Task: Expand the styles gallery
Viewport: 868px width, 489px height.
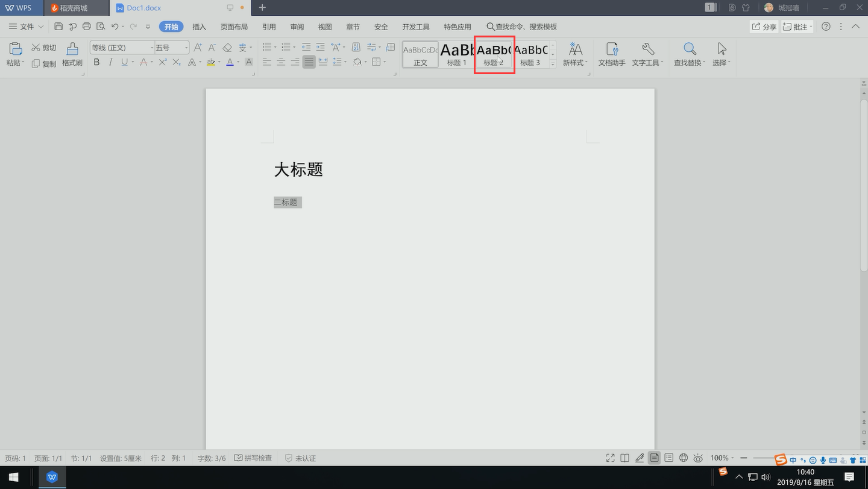Action: [553, 64]
